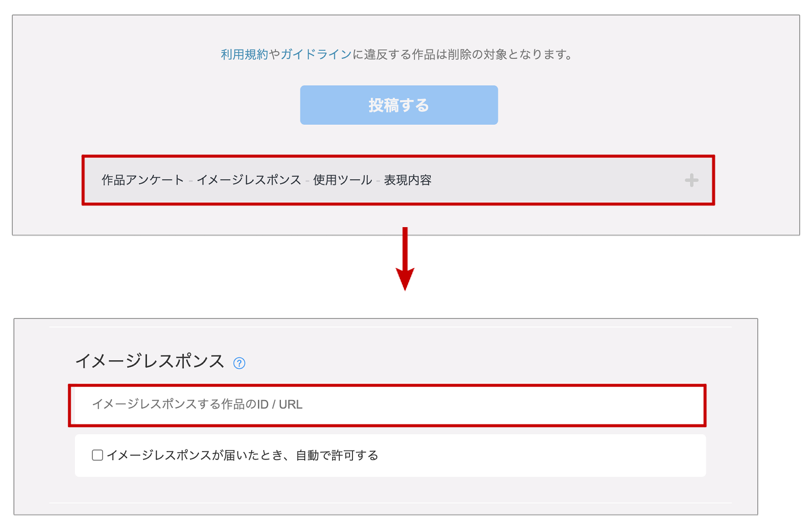The width and height of the screenshot is (812, 528).
Task: Click the red downward arrow graphic
Action: [x=405, y=258]
